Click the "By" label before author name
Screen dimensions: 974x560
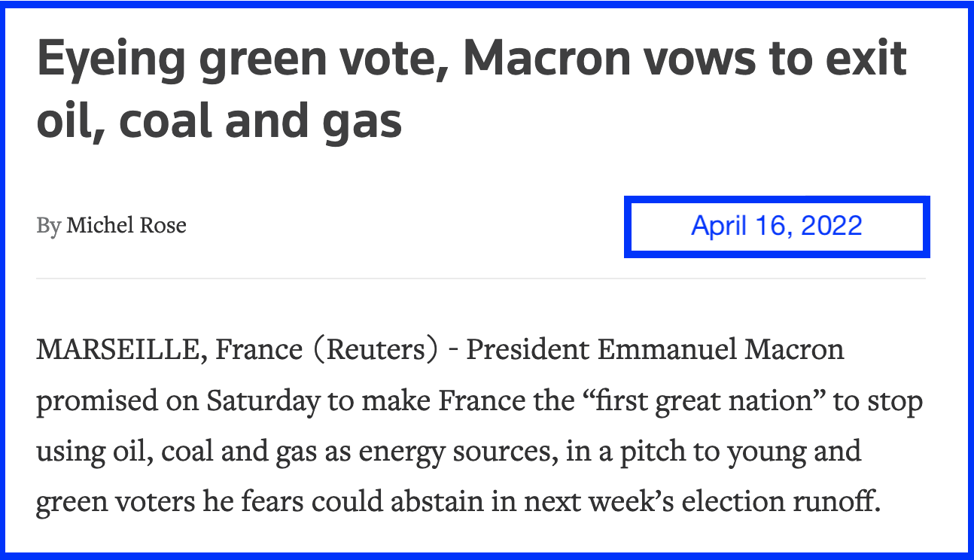click(x=47, y=225)
